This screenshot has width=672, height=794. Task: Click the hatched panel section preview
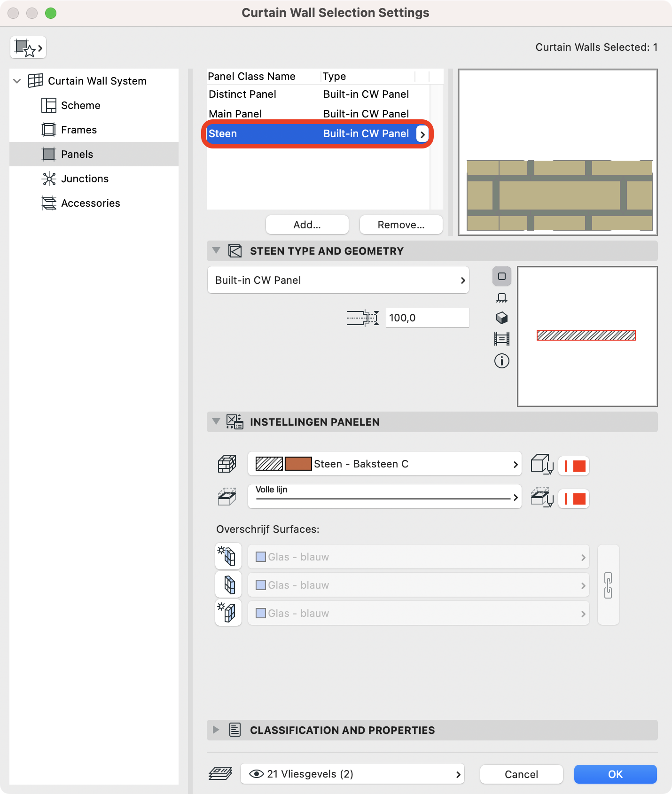point(587,336)
